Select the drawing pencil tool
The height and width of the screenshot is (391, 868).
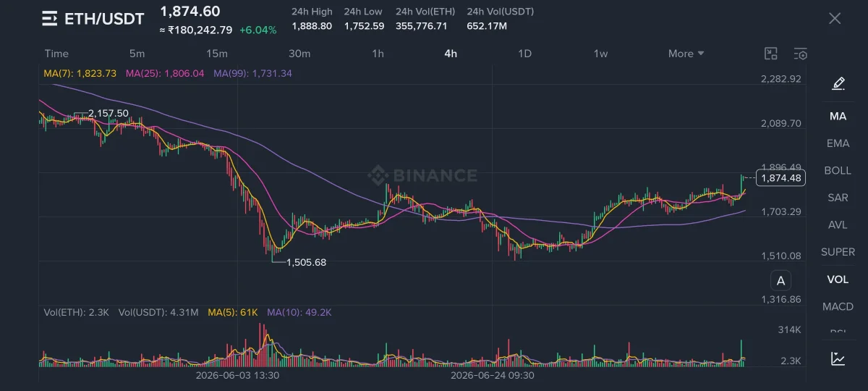[x=838, y=83]
